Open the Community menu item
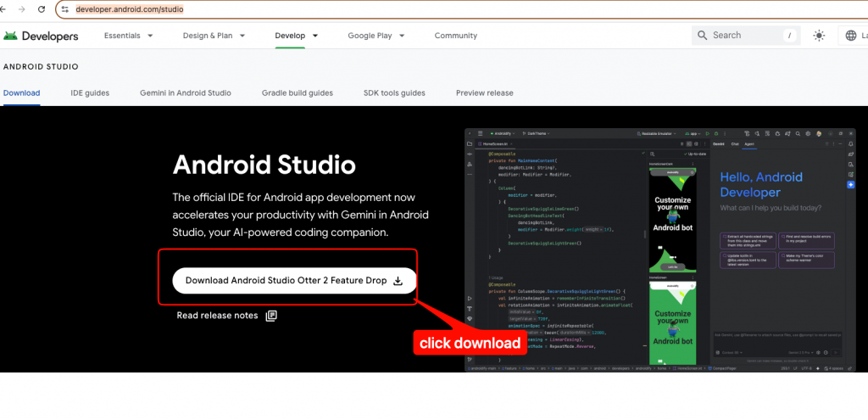 (x=456, y=36)
